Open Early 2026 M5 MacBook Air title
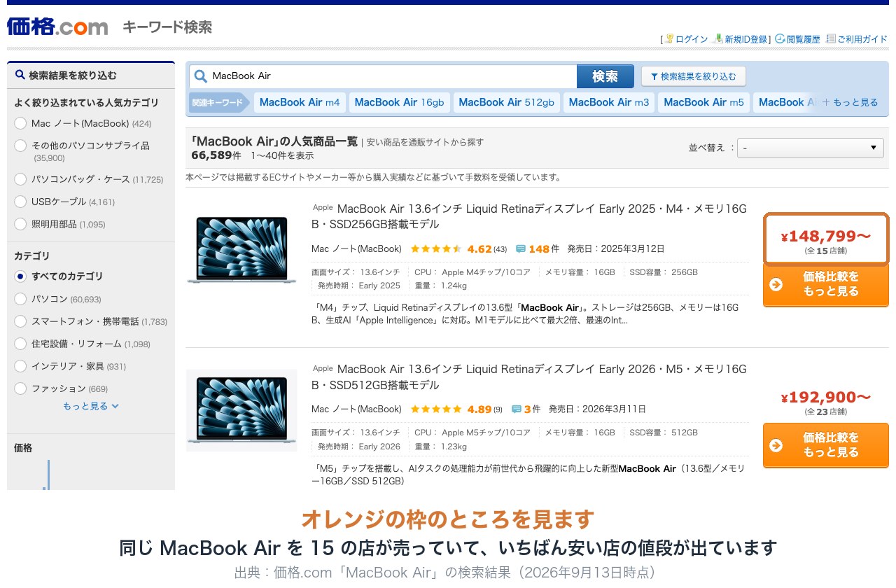This screenshot has height=588, width=896. 529,377
